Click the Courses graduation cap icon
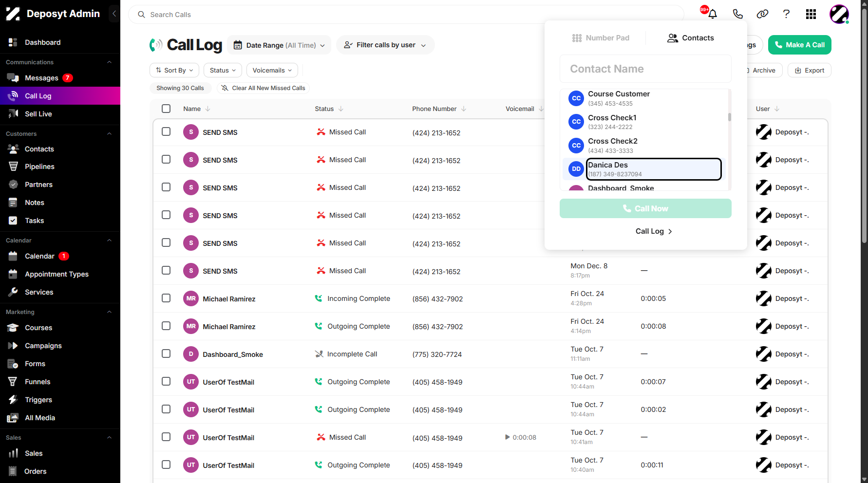Image resolution: width=868 pixels, height=483 pixels. point(13,328)
